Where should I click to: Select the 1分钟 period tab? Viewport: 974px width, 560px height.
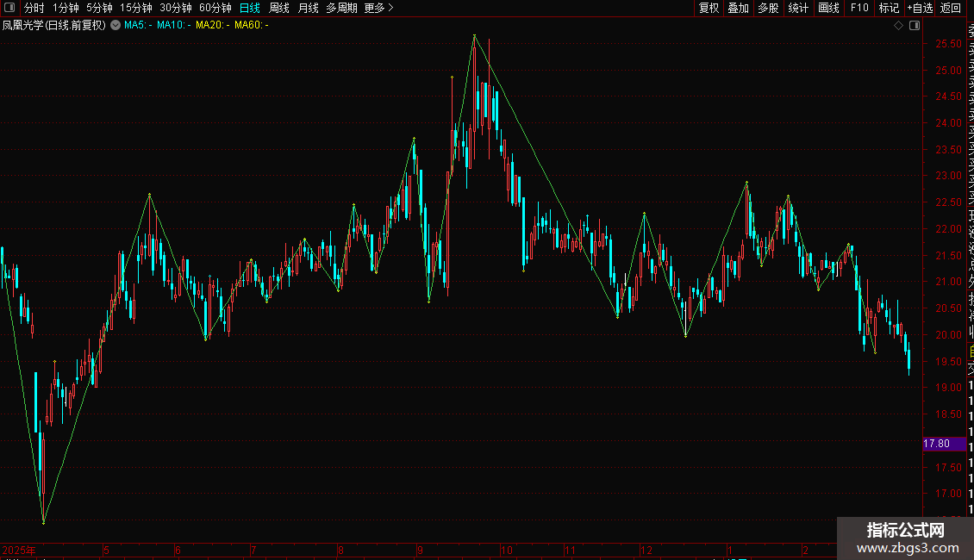[66, 8]
